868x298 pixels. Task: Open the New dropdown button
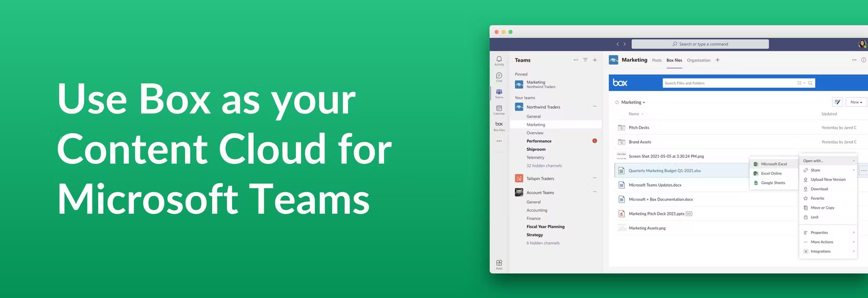(856, 102)
